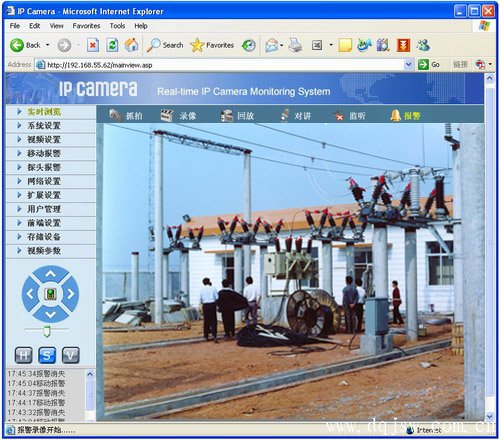Toggle 监听 audio listening
The image size is (500, 440).
(349, 116)
